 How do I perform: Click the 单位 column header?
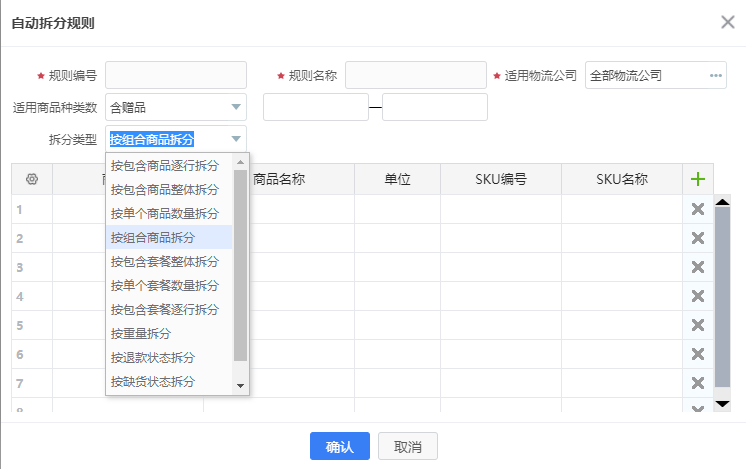tap(397, 179)
